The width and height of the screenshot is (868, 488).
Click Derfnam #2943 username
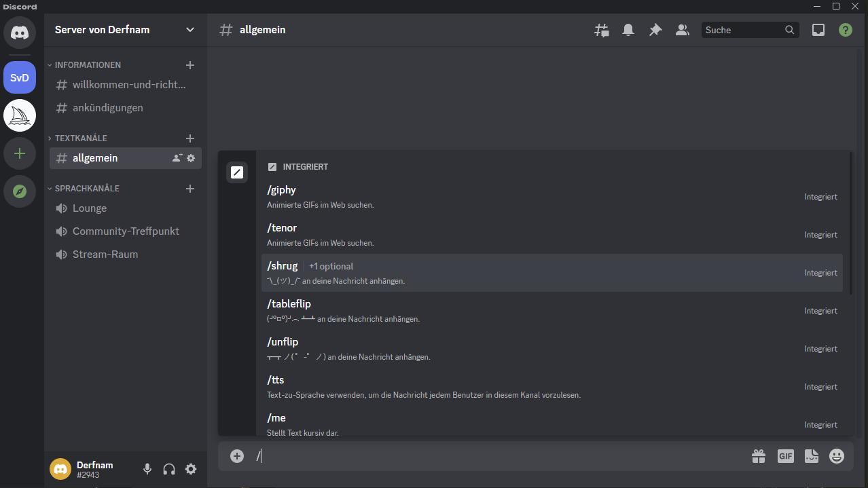95,470
